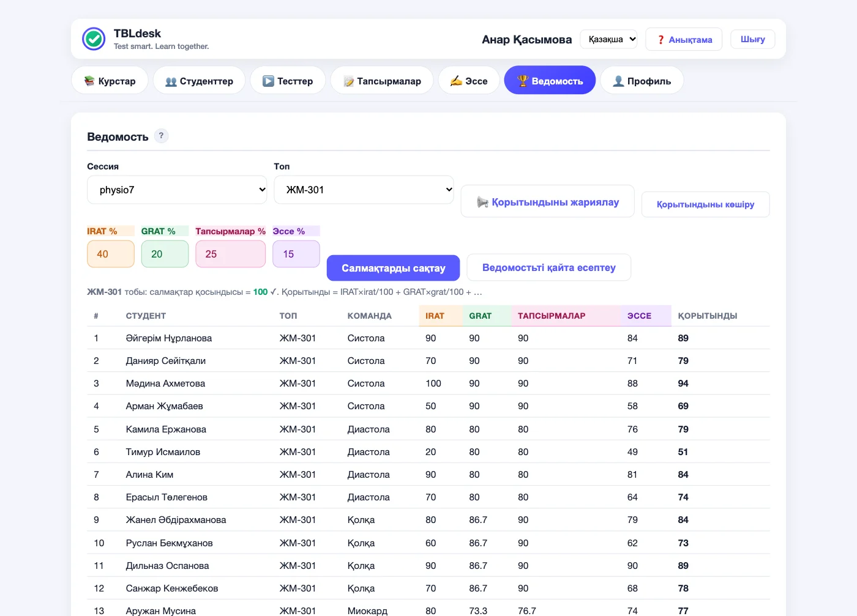Click the GRAT % weight field
Screen dimensions: 857x616
pos(165,254)
